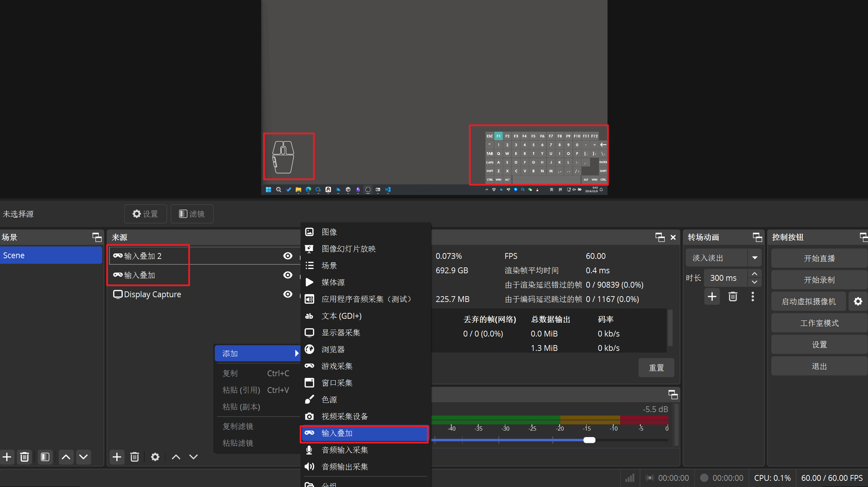This screenshot has height=487, width=868.
Task: Increase transition duration with up arrow
Action: point(755,274)
